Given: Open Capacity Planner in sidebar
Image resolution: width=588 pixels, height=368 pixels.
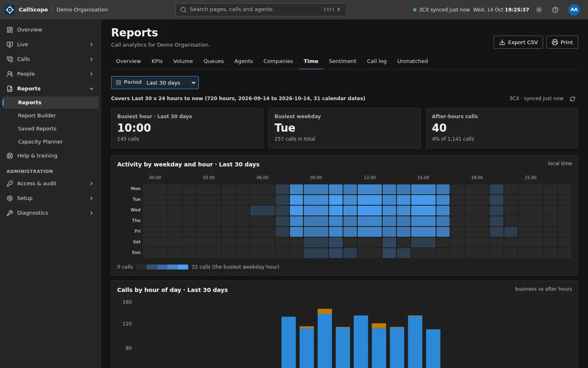Looking at the screenshot, I should click(50, 142).
